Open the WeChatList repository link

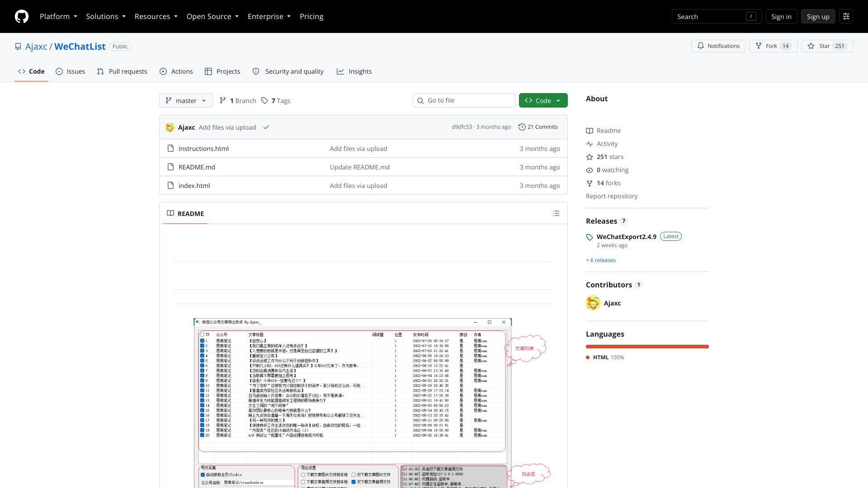pyautogui.click(x=80, y=47)
